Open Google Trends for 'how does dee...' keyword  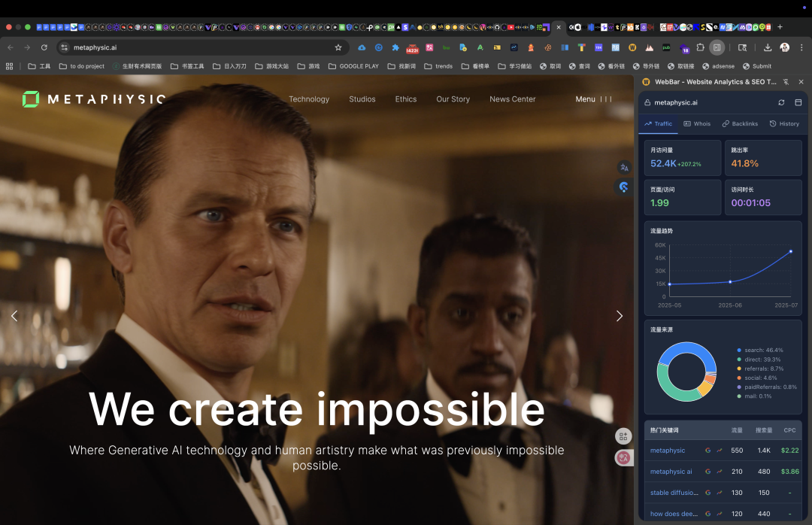coord(720,514)
